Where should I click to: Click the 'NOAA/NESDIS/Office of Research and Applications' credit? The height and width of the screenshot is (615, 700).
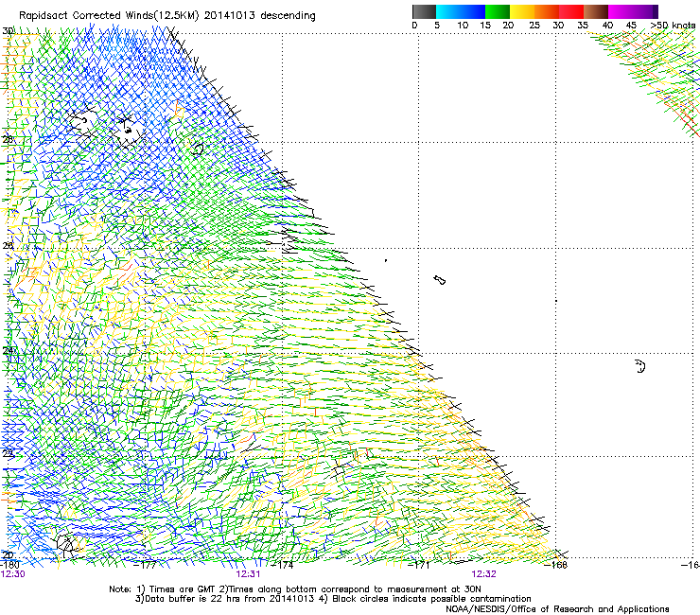point(557,609)
